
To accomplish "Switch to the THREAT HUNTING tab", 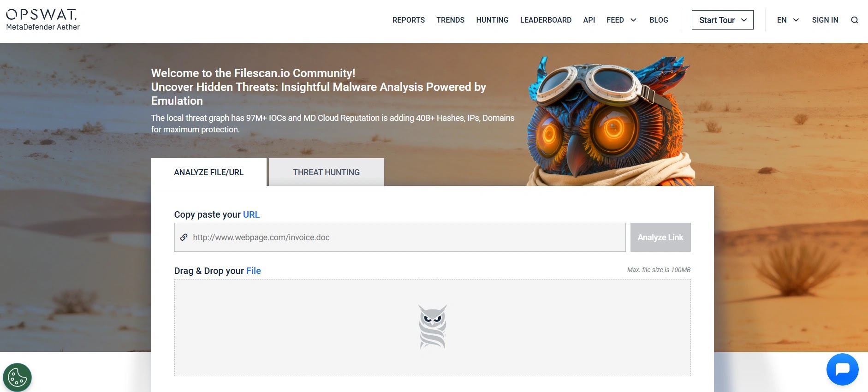I will click(x=326, y=172).
